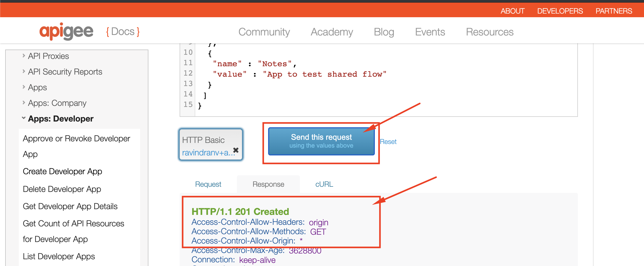The image size is (644, 266).
Task: Click the Apps: Company sidebar label
Action: (57, 103)
